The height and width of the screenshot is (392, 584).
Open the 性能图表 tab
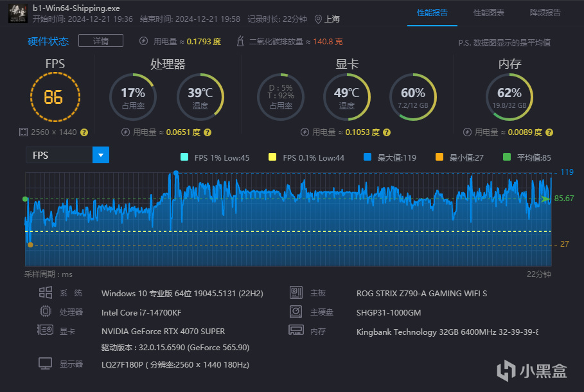pyautogui.click(x=489, y=13)
